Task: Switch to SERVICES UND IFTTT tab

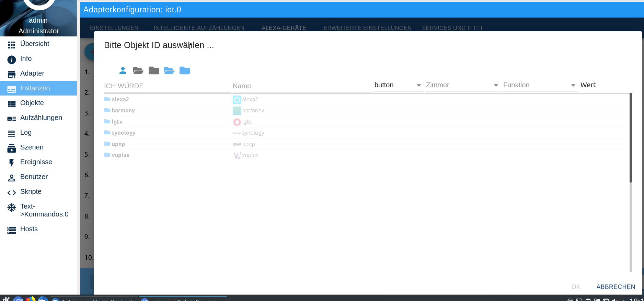Action: 452,28
